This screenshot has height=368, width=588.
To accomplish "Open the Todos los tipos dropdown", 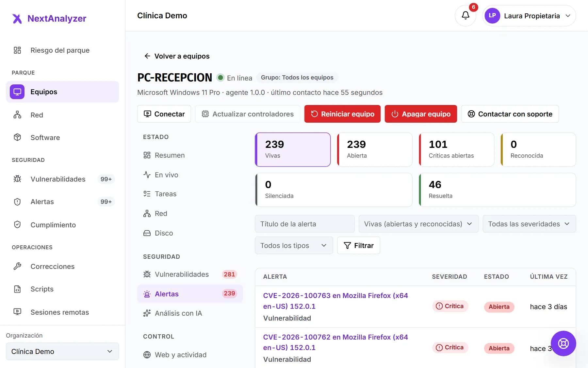I will click(x=294, y=245).
